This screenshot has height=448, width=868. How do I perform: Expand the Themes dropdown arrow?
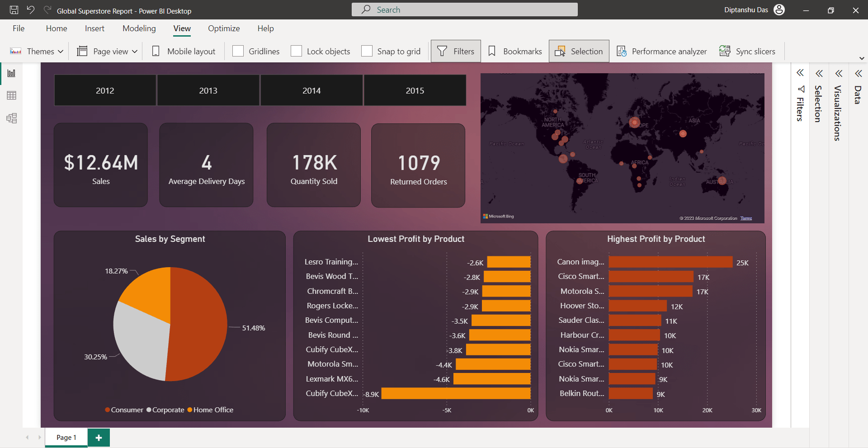tap(61, 52)
